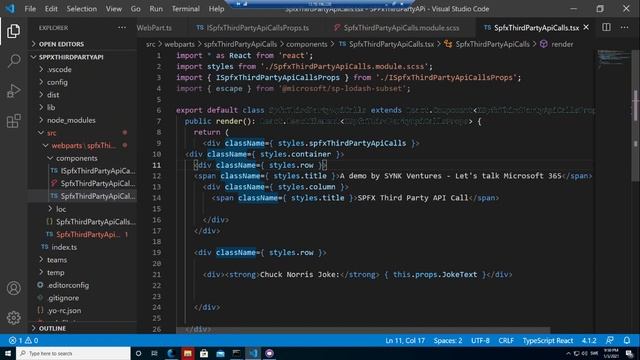The width and height of the screenshot is (640, 360).
Task: Select language mode TypeScript React
Action: click(x=548, y=340)
